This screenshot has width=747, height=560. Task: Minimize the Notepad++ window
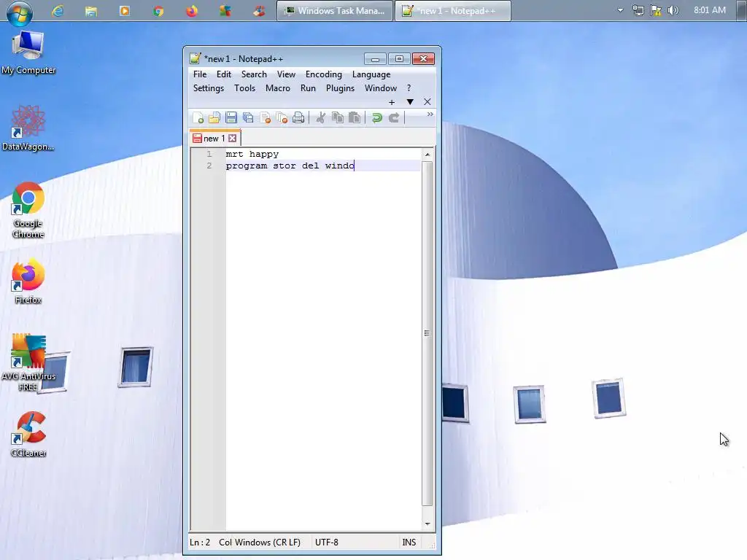pyautogui.click(x=375, y=58)
